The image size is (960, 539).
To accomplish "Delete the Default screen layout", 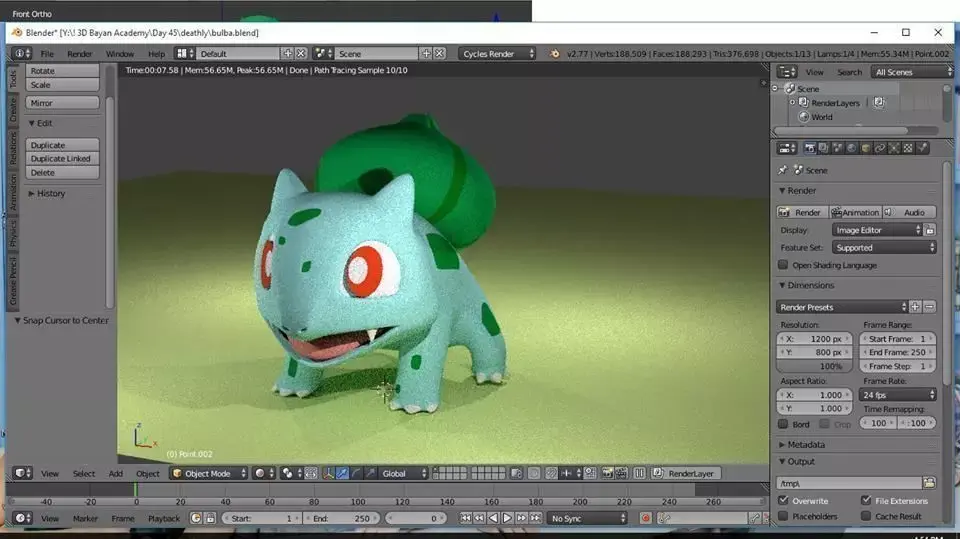I will (x=301, y=54).
